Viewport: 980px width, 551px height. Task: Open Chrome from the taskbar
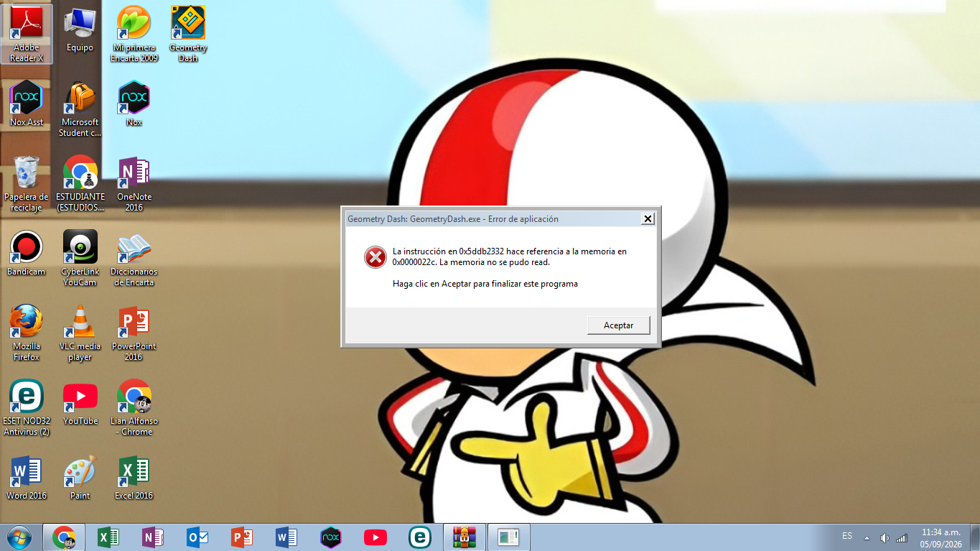(64, 537)
